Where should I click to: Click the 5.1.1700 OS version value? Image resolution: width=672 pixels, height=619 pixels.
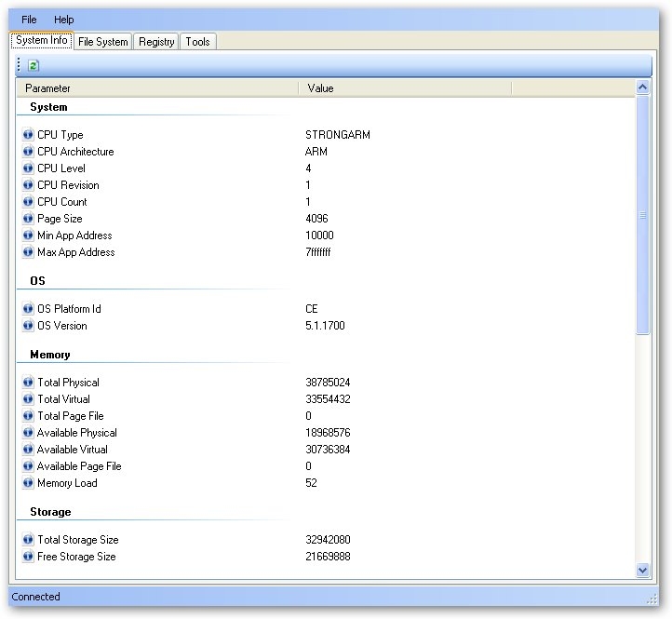point(325,326)
